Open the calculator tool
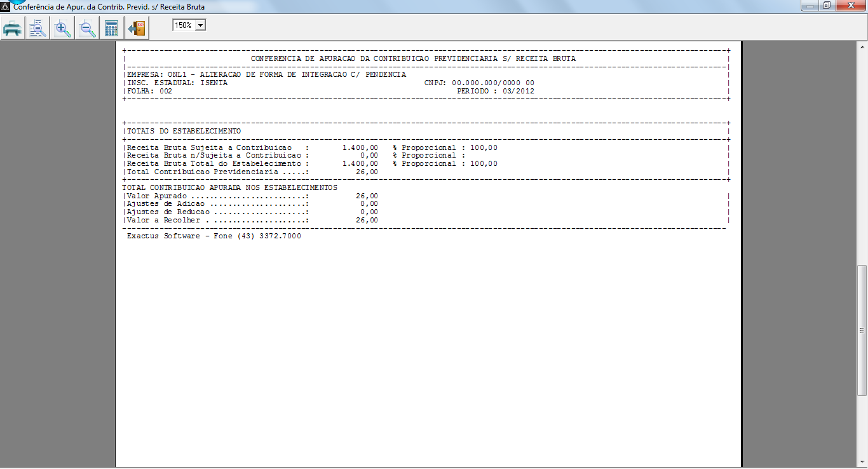Viewport: 868px width, 469px height. tap(112, 28)
